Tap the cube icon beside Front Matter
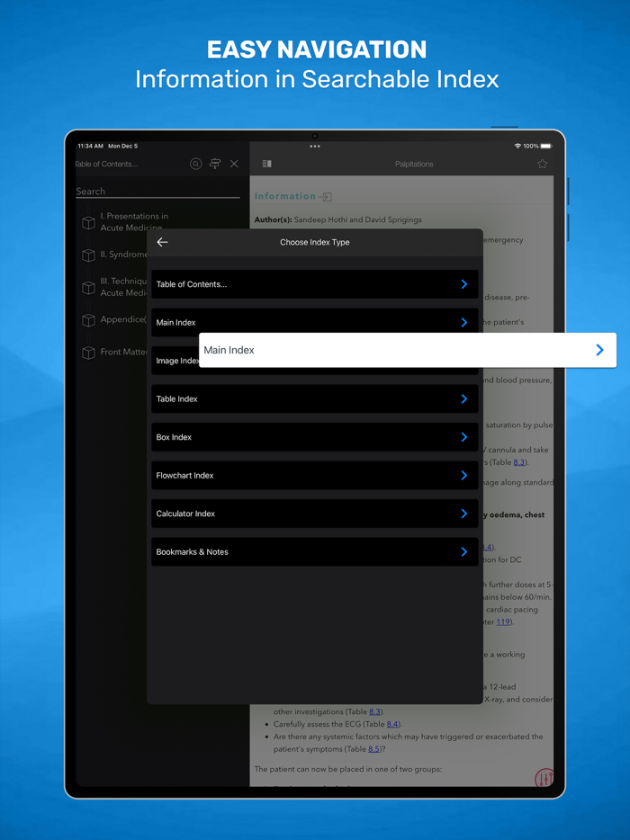Image resolution: width=630 pixels, height=840 pixels. click(x=88, y=353)
